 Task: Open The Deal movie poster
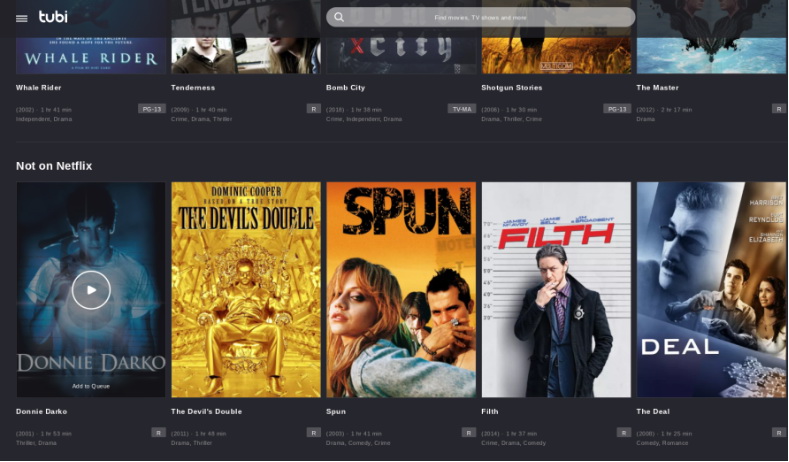coord(712,290)
